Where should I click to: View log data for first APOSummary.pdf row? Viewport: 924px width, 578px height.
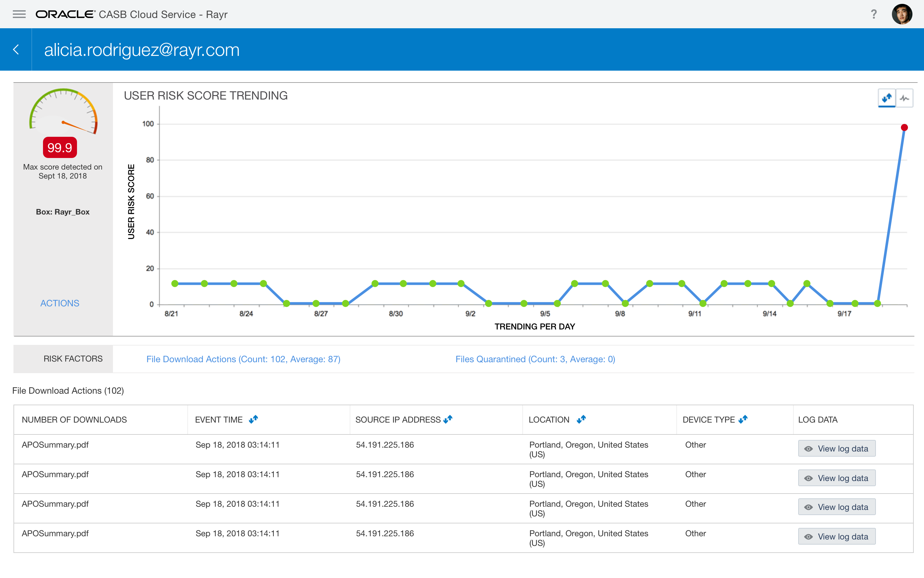(x=836, y=448)
